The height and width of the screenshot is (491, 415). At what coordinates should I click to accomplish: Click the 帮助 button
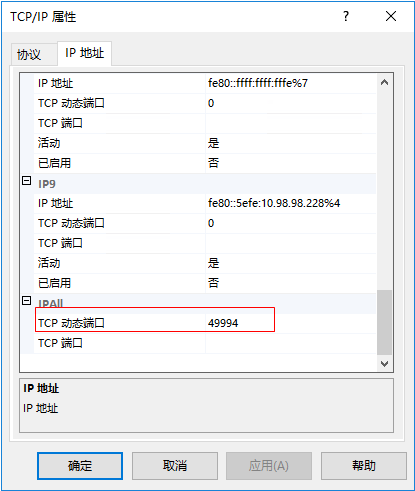point(364,466)
